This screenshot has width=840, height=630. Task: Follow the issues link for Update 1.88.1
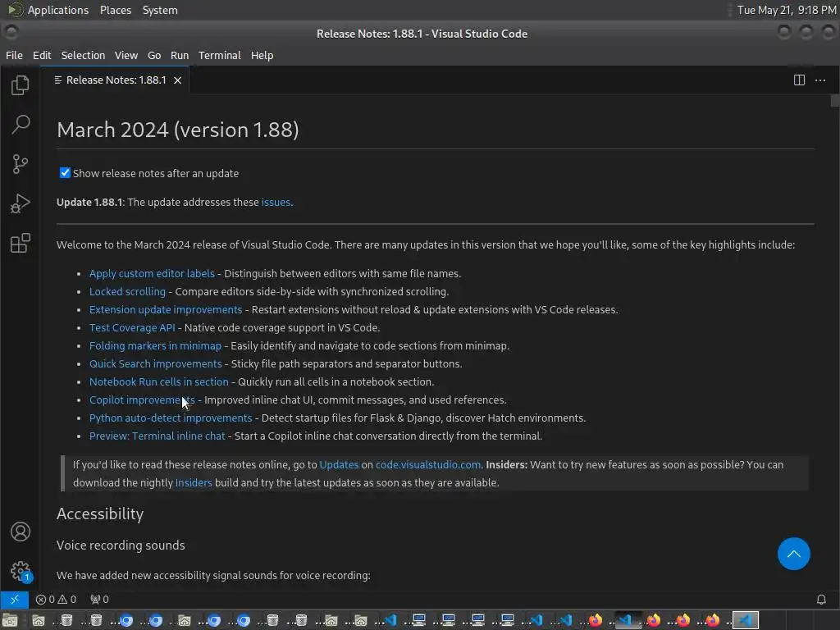[276, 202]
